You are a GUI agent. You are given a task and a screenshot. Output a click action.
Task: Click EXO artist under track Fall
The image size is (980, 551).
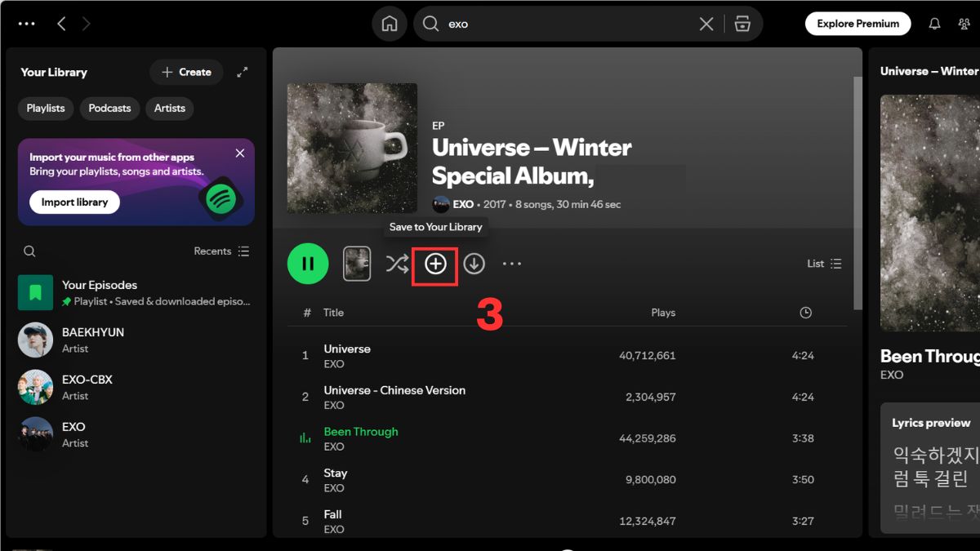[334, 529]
